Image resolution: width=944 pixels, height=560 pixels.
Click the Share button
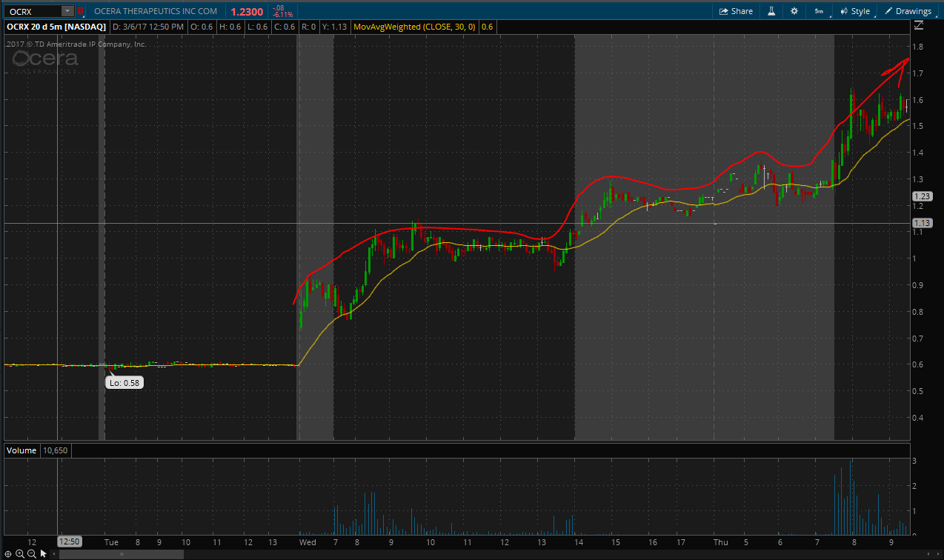point(735,11)
